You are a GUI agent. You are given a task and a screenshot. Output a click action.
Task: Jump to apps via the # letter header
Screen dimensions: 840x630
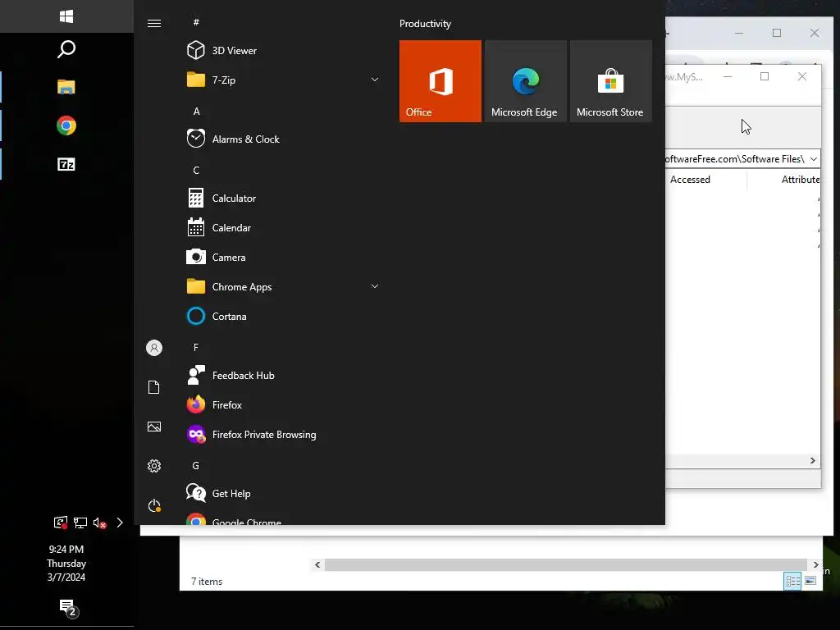click(196, 22)
